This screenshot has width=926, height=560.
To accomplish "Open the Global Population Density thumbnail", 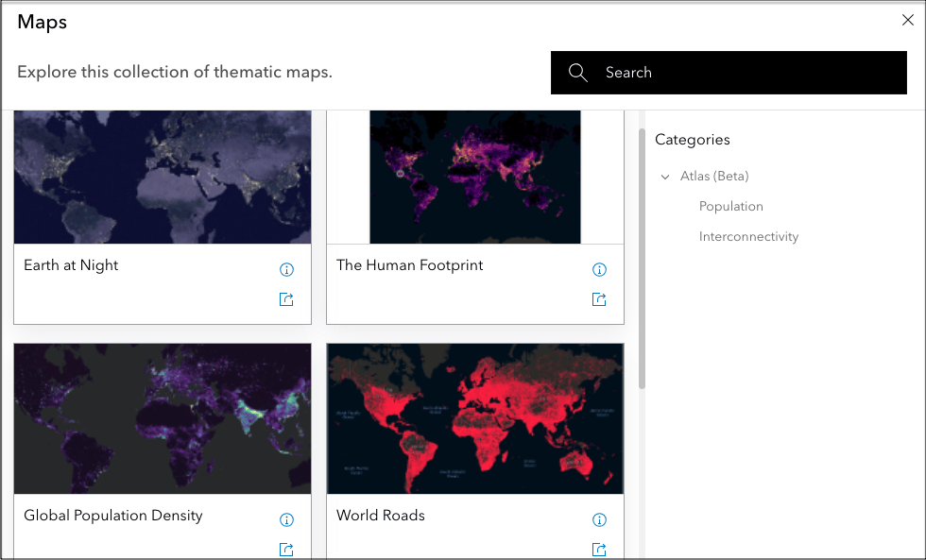I will [x=163, y=418].
